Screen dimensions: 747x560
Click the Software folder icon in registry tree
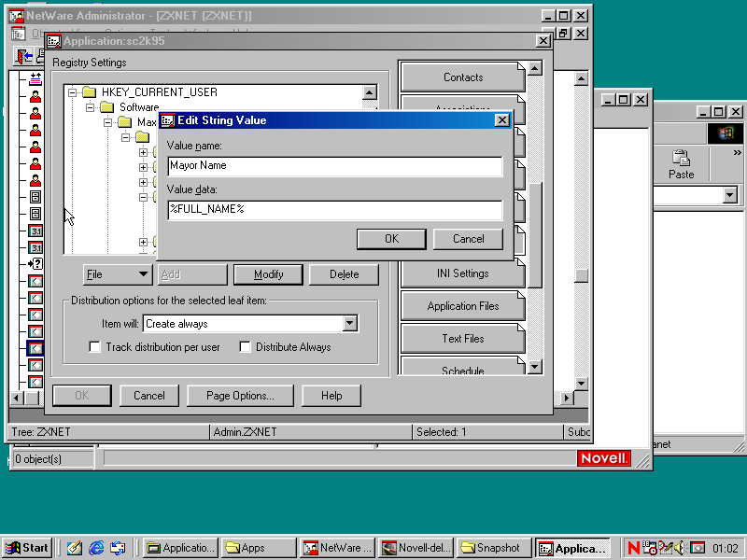coord(107,107)
